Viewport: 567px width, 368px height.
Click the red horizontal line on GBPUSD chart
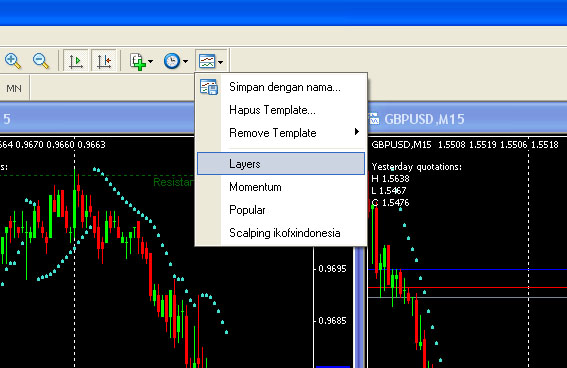coord(467,287)
